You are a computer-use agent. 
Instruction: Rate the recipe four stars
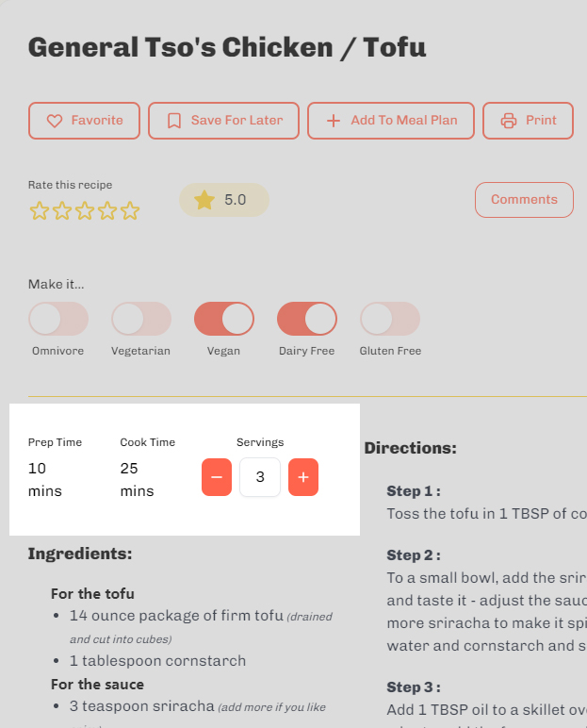[107, 211]
